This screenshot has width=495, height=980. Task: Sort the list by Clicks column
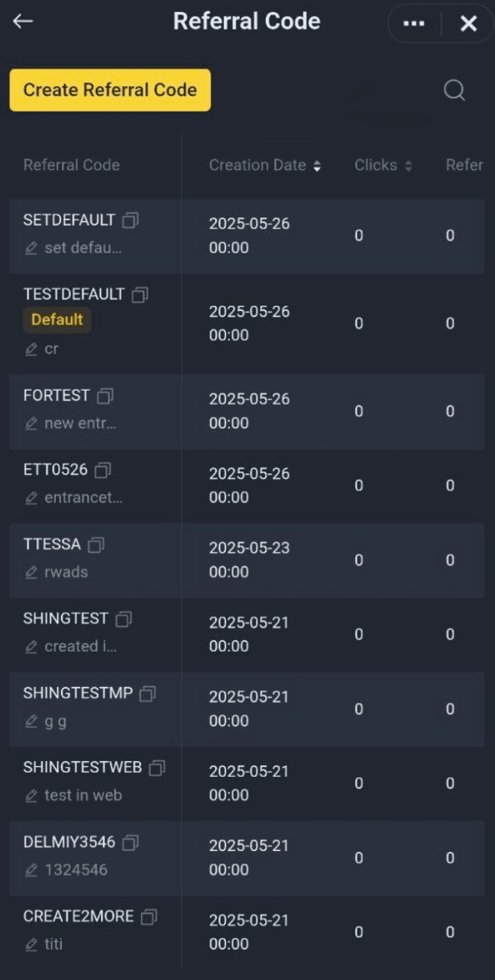[383, 165]
